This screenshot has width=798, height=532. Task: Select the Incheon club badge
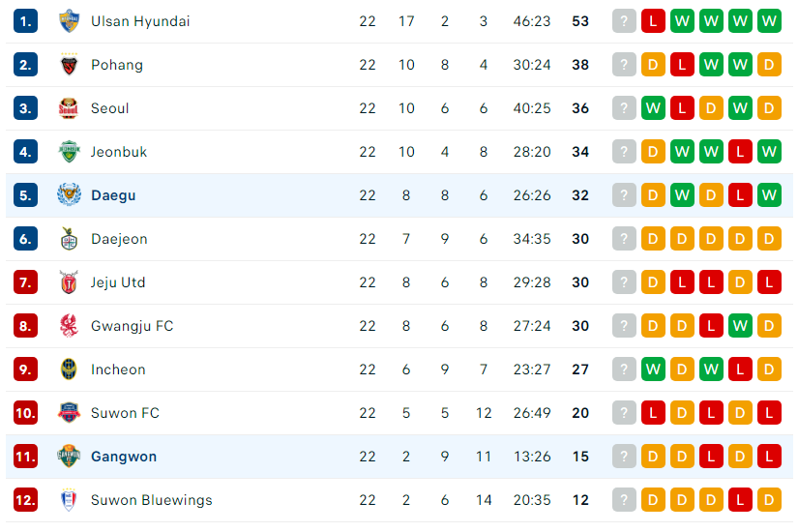point(69,369)
